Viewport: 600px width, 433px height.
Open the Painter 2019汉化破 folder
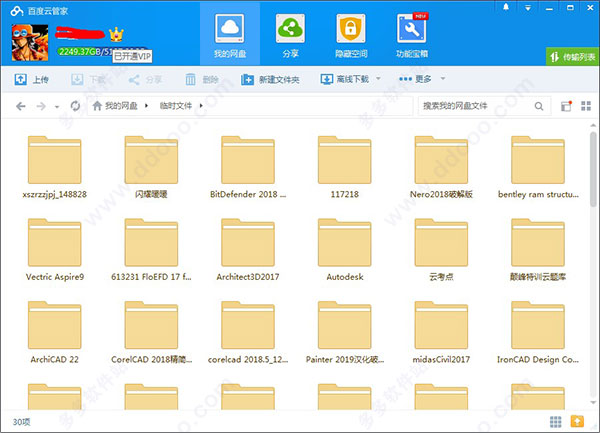pos(345,332)
